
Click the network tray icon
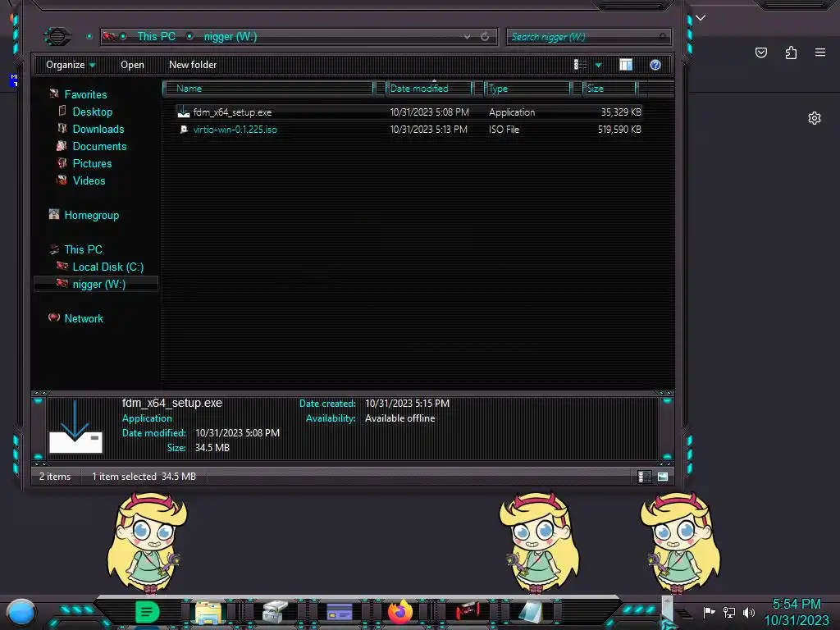pyautogui.click(x=729, y=612)
